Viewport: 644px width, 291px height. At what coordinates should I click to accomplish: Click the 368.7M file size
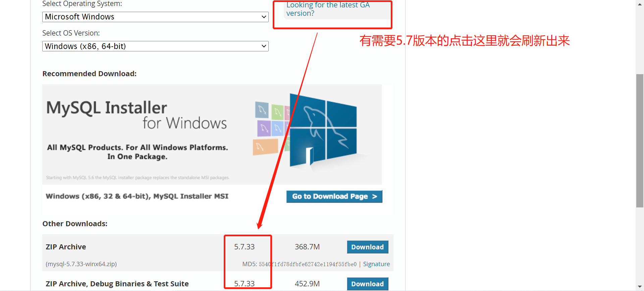pos(307,247)
